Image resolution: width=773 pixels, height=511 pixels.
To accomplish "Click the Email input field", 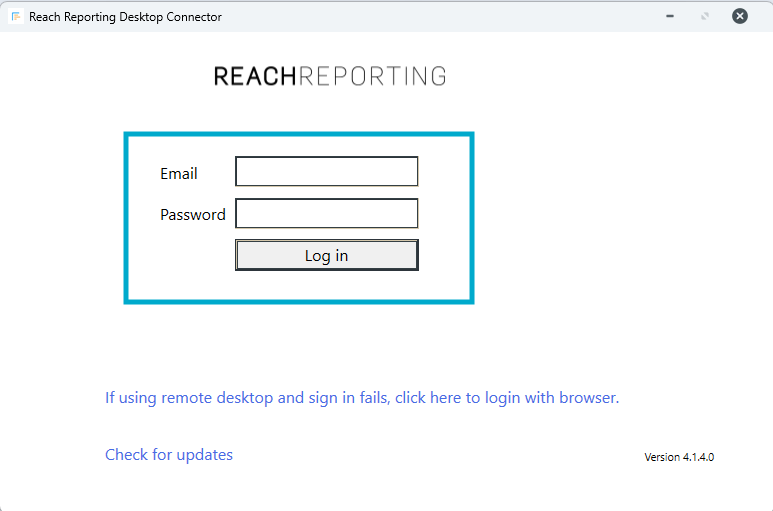I will point(326,171).
